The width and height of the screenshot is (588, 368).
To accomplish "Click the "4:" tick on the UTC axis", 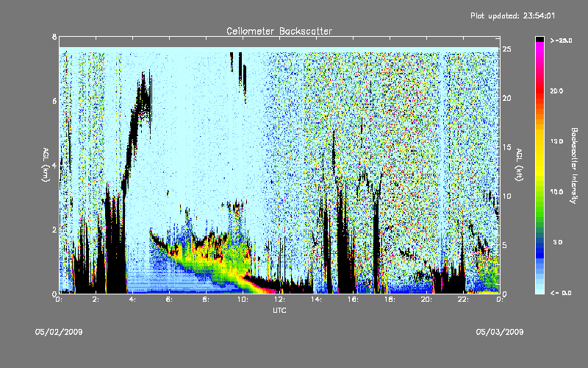I will pos(132,300).
